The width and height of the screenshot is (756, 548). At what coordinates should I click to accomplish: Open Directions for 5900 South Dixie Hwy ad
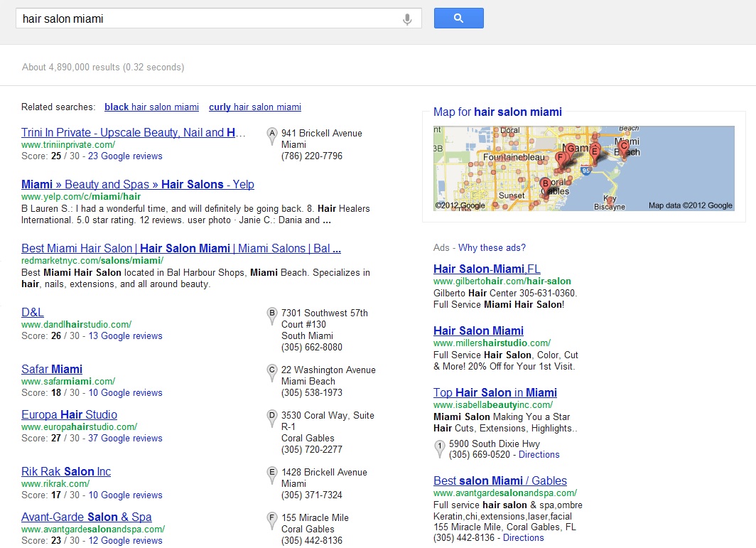tap(539, 455)
